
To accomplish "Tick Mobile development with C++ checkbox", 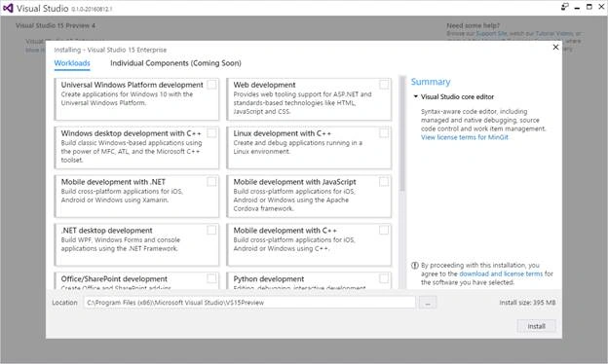I will [384, 230].
